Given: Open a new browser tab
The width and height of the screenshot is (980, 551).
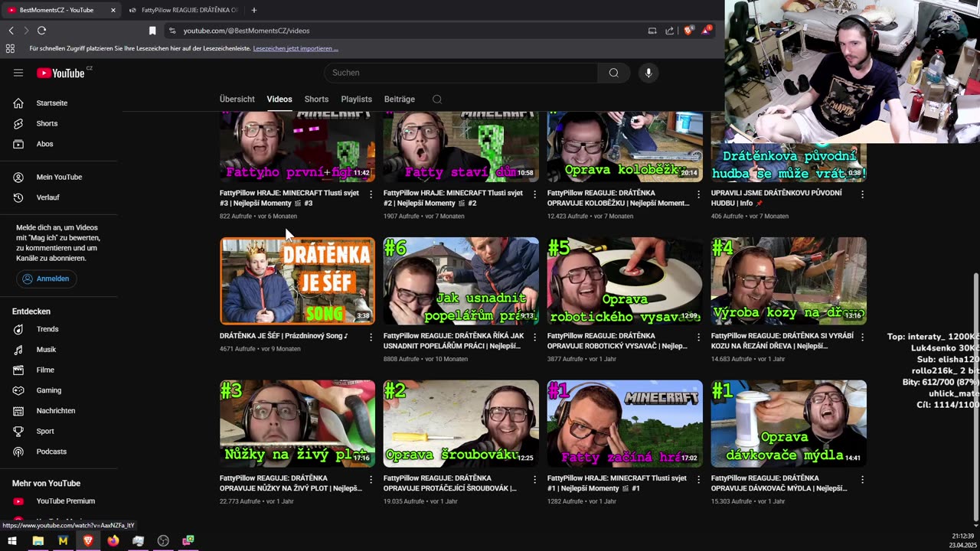Looking at the screenshot, I should pyautogui.click(x=254, y=10).
